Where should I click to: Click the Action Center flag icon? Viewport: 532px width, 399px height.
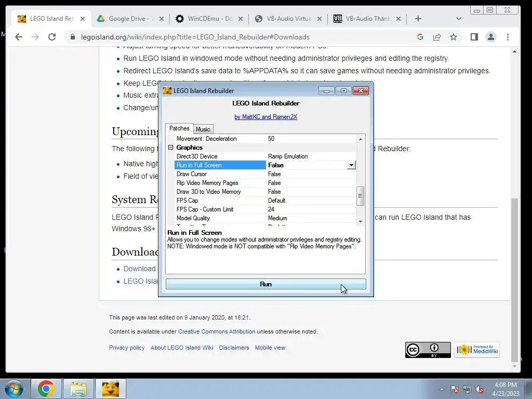click(x=455, y=390)
